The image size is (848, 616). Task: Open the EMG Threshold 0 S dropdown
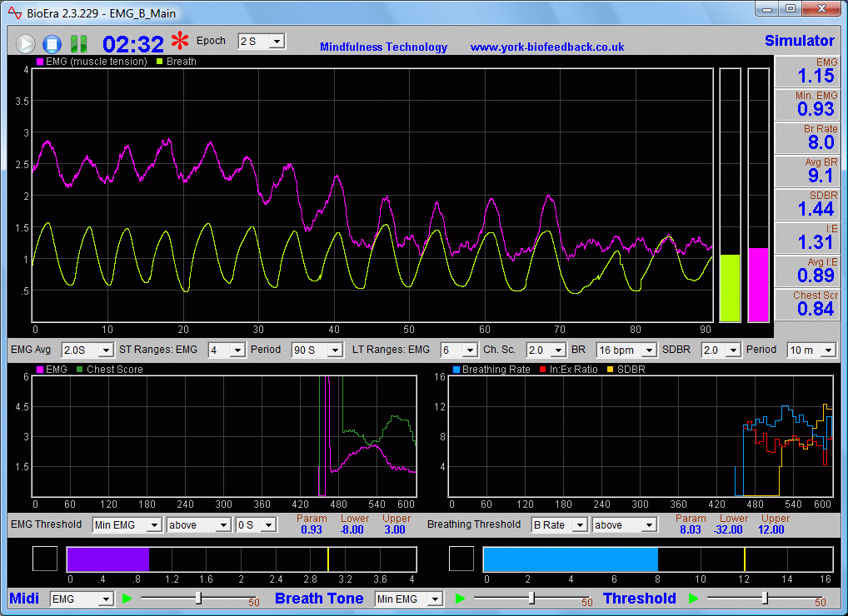coord(257,524)
